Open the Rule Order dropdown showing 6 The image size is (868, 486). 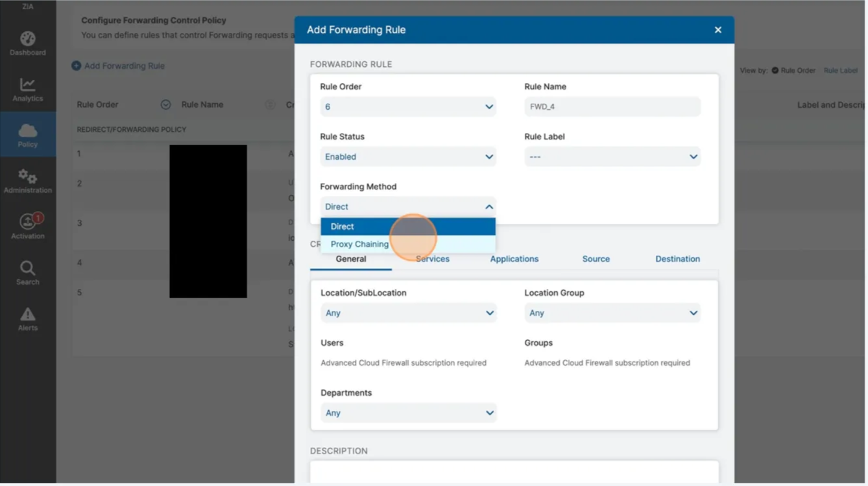click(408, 106)
